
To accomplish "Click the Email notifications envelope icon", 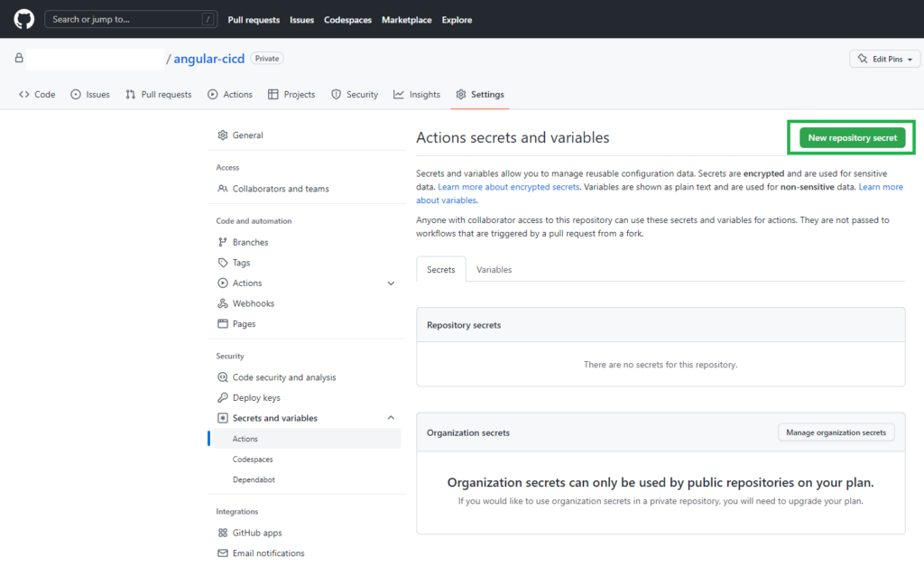I will [223, 553].
